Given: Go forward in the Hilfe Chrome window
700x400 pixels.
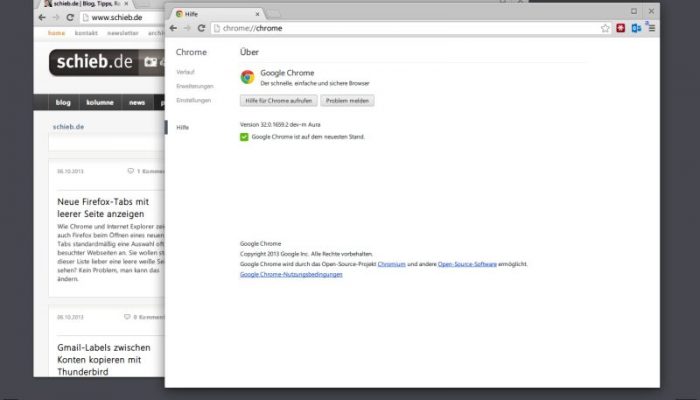Looking at the screenshot, I should pyautogui.click(x=187, y=28).
